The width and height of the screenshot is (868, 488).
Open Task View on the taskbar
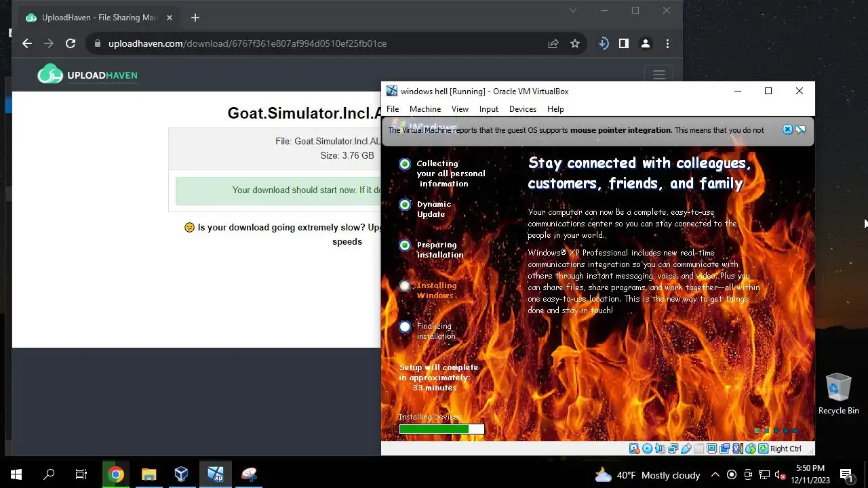coord(81,474)
